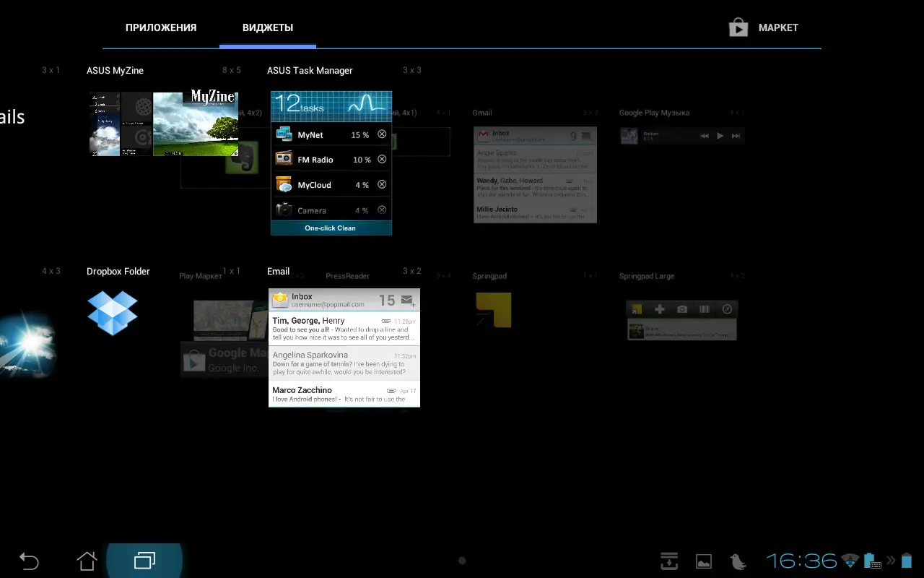Tap the barcode icon in Springpad Large

click(705, 309)
